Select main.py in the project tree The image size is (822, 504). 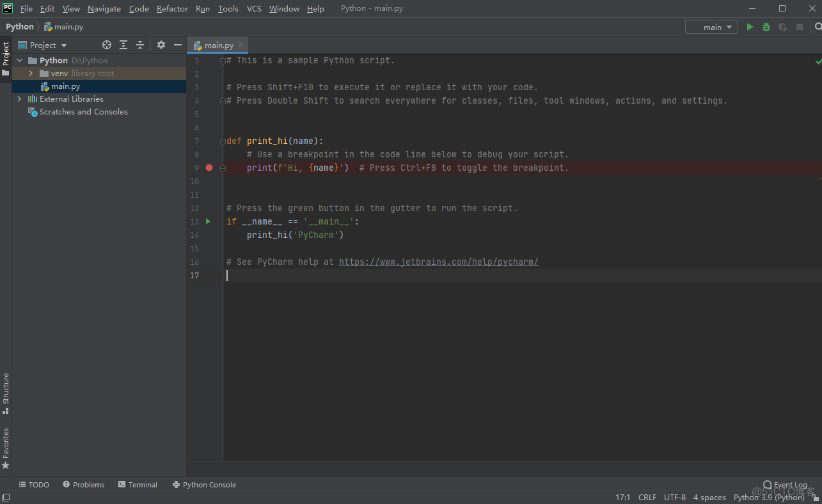pyautogui.click(x=99, y=86)
